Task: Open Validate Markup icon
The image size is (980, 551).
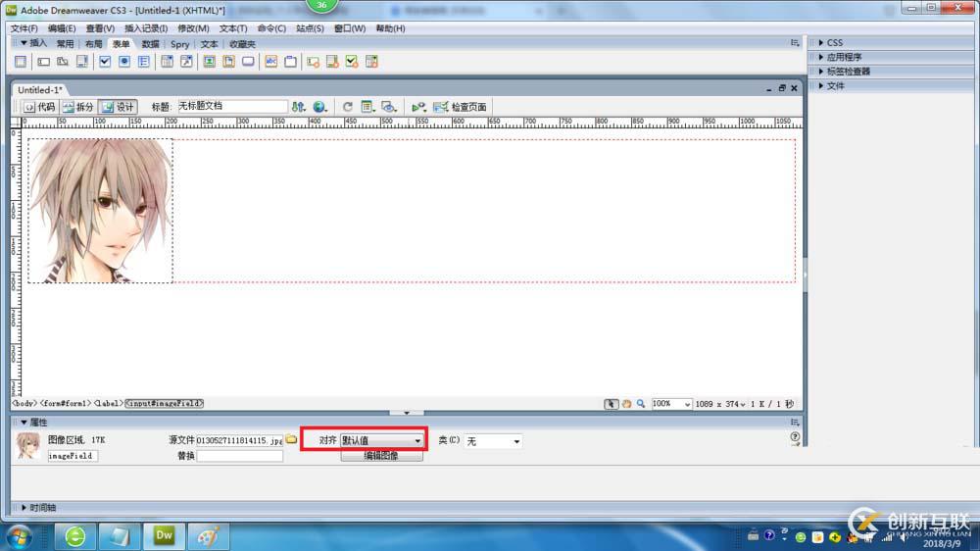Action: (x=418, y=107)
